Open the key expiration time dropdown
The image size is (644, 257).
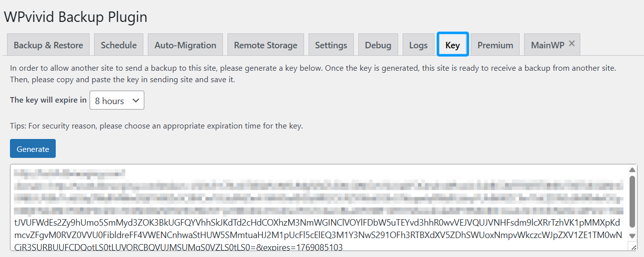[x=117, y=100]
